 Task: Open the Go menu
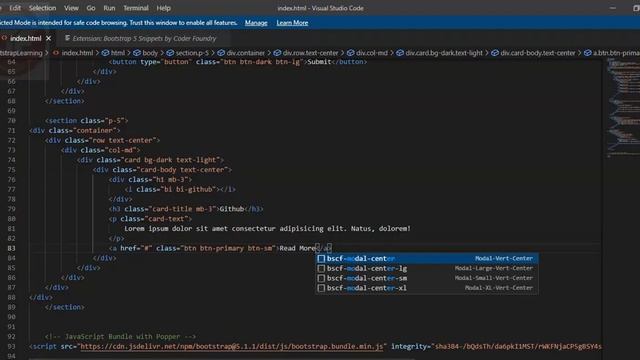tap(91, 8)
